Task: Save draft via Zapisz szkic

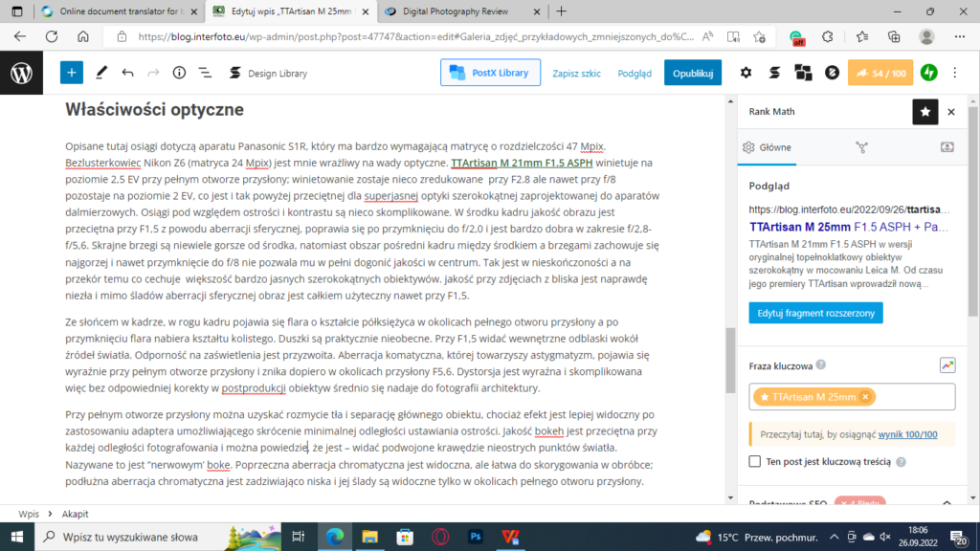Action: [576, 73]
